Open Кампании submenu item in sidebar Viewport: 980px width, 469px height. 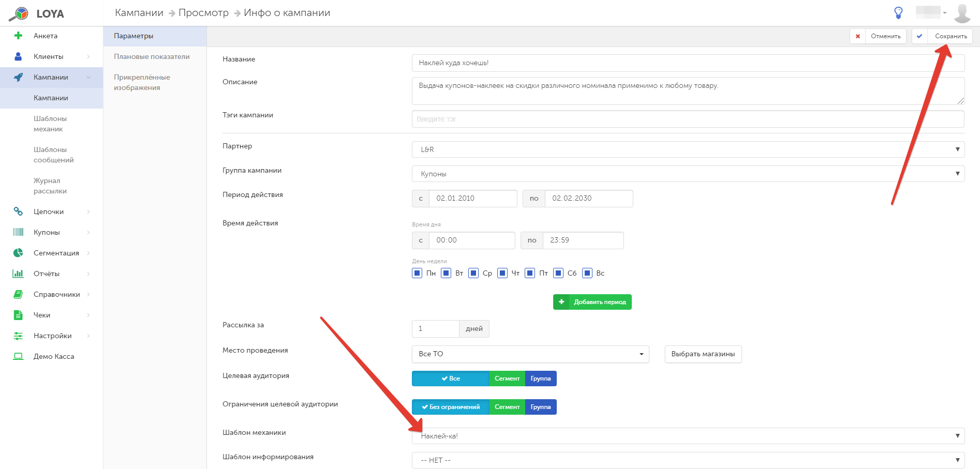tap(51, 98)
